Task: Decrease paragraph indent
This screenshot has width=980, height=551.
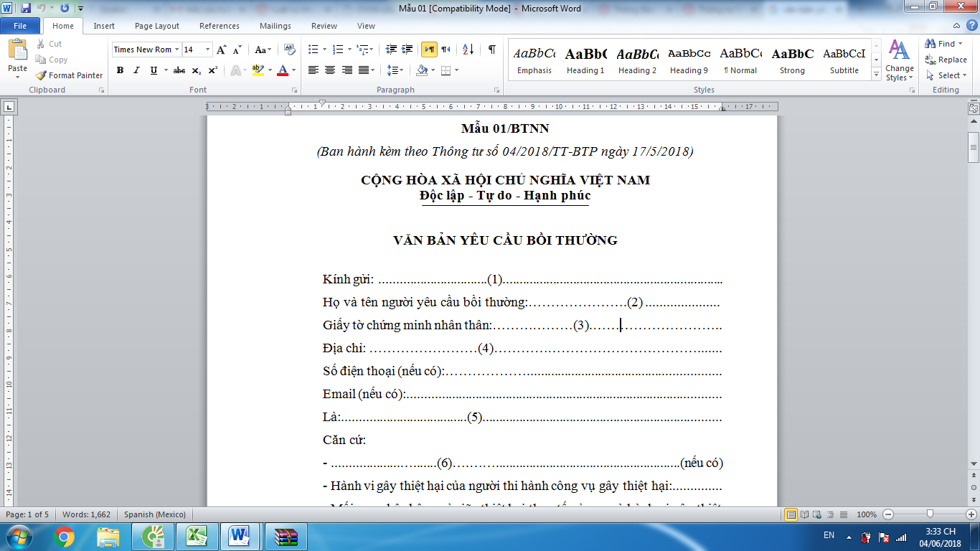Action: click(391, 50)
